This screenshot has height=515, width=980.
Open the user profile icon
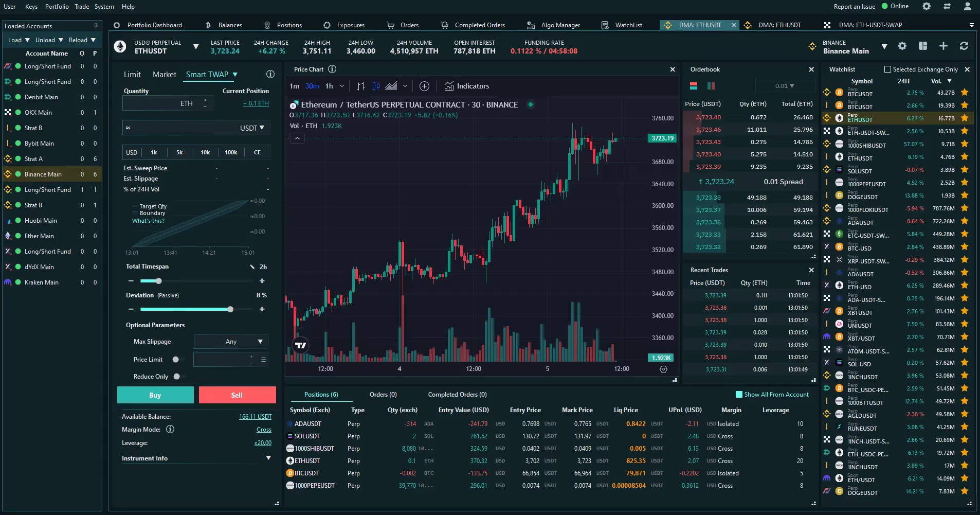coord(968,6)
